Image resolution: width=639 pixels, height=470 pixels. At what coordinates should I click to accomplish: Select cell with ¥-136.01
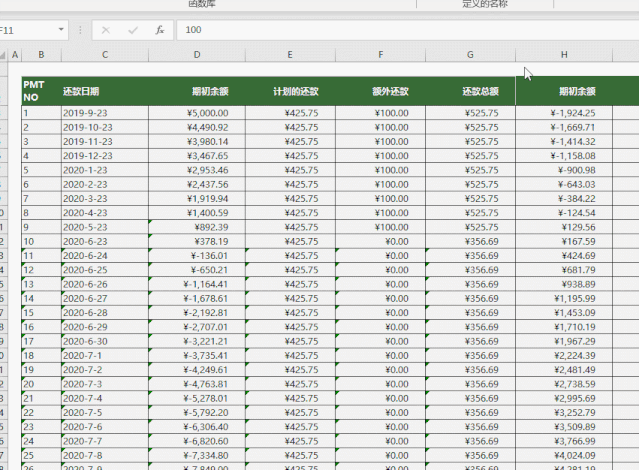[x=197, y=256]
